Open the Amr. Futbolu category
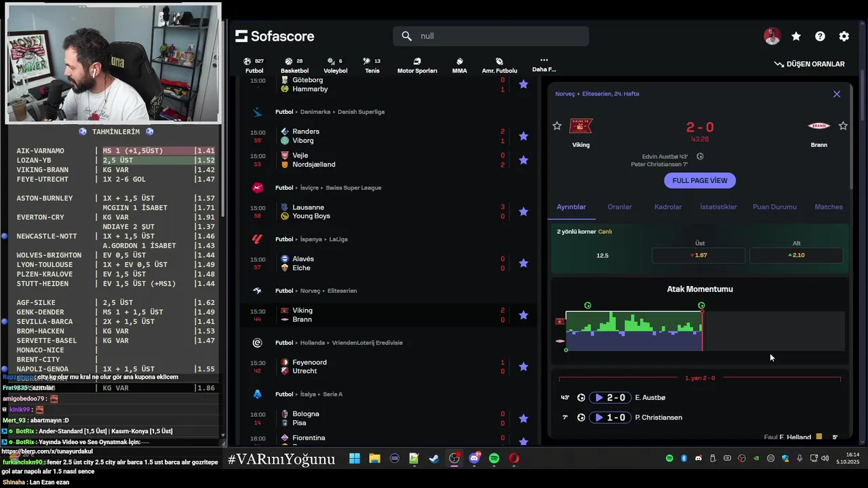868x488 pixels. (x=499, y=65)
